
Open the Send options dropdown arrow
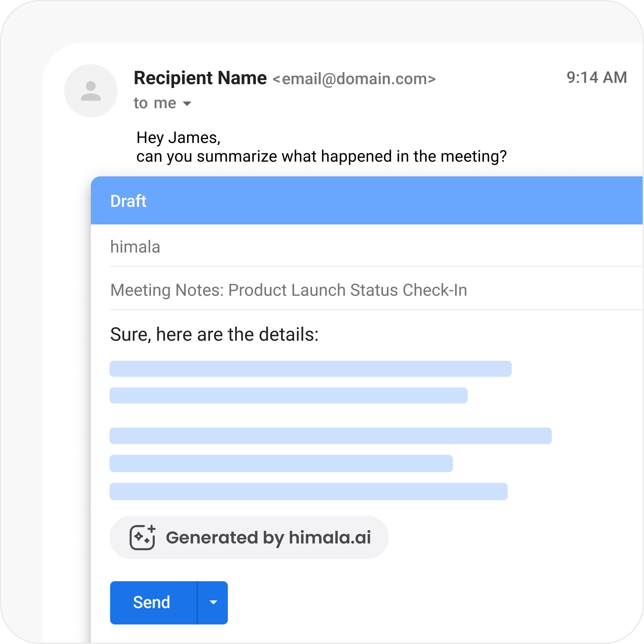click(213, 603)
